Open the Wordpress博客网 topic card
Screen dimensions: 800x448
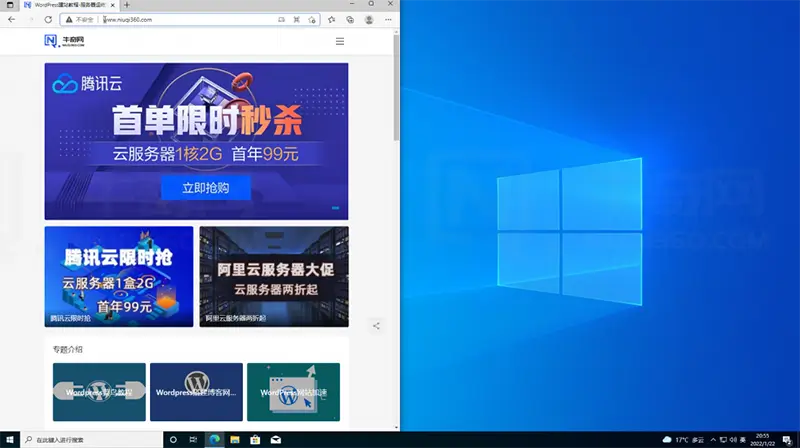click(196, 392)
